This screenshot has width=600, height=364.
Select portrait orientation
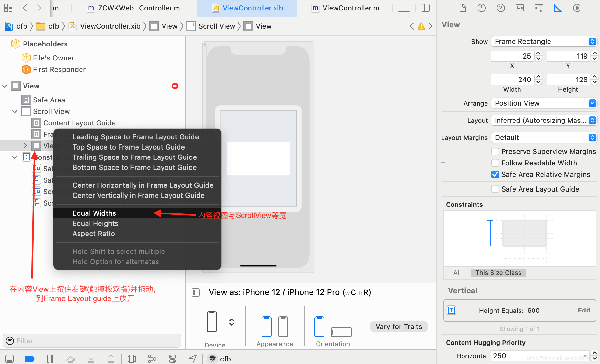[x=319, y=326]
